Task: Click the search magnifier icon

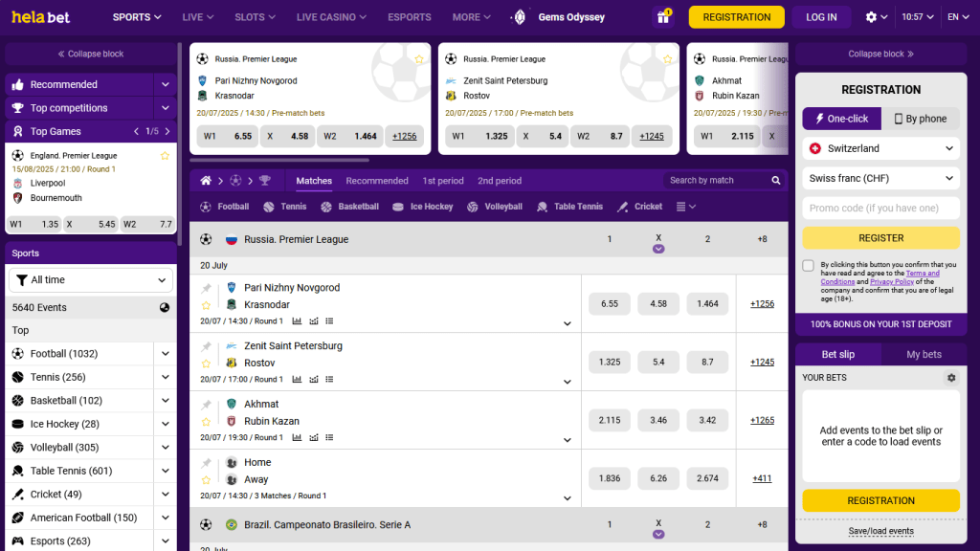Action: click(x=775, y=181)
